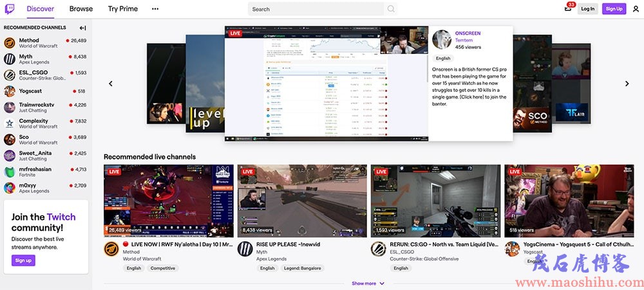
Task: Click Competitive tag under Method stream
Action: tap(163, 268)
